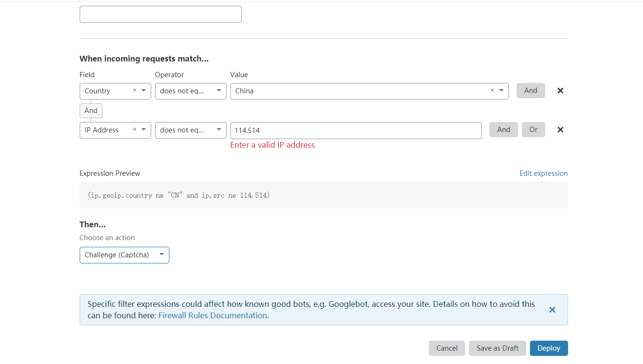Click the expression preview code text
The width and height of the screenshot is (643, 364).
[178, 195]
